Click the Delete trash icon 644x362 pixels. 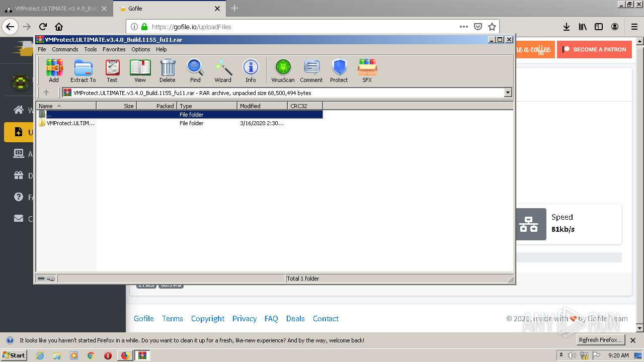coord(168,70)
